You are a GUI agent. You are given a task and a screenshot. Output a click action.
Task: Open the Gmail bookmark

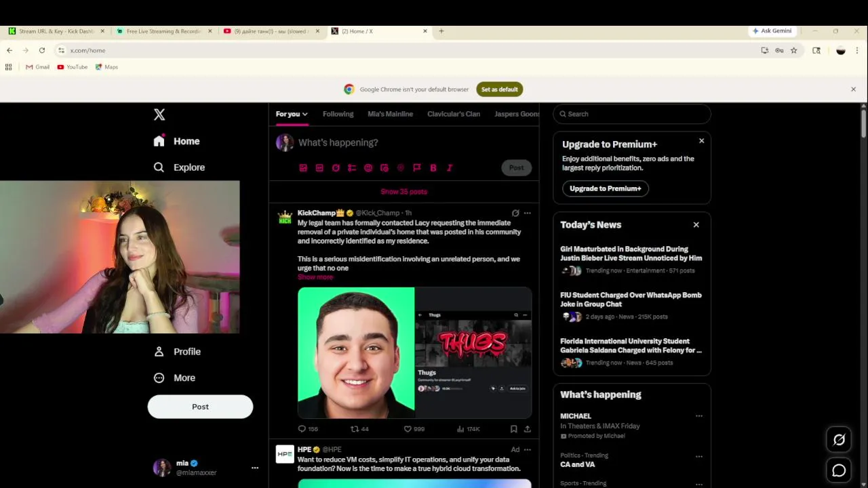(37, 67)
